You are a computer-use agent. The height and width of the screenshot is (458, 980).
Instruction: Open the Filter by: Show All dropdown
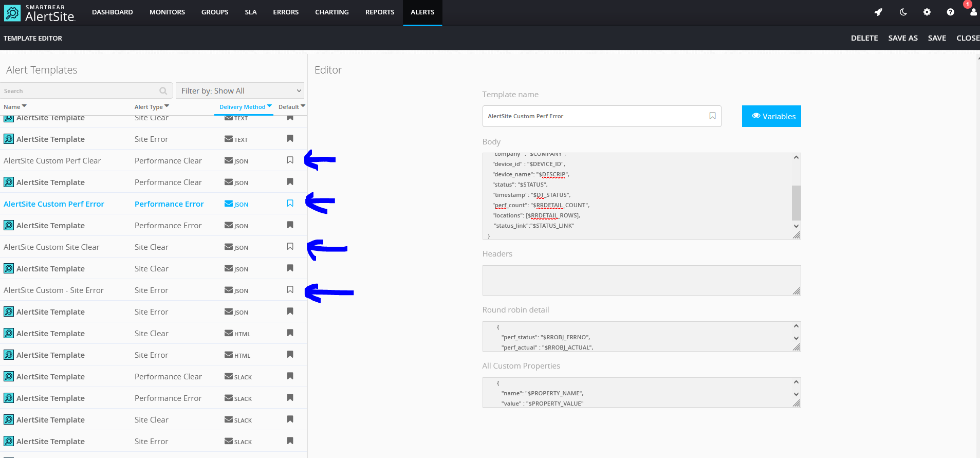coord(240,91)
